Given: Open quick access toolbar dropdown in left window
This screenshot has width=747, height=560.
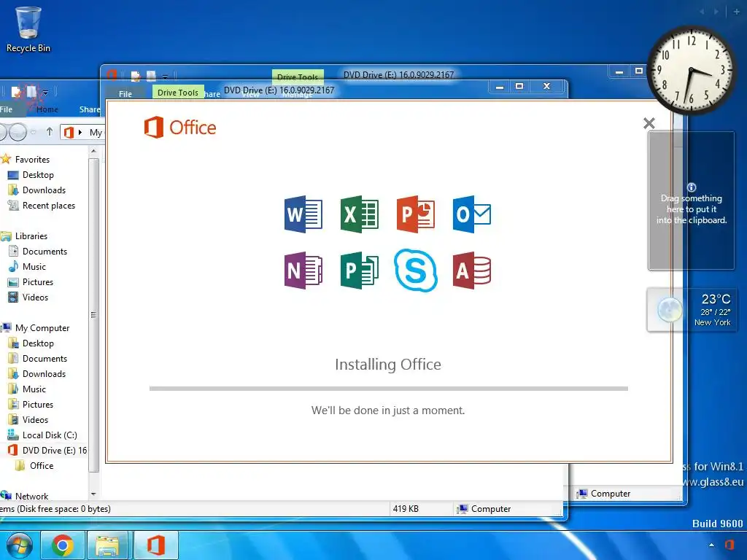Looking at the screenshot, I should 45,92.
